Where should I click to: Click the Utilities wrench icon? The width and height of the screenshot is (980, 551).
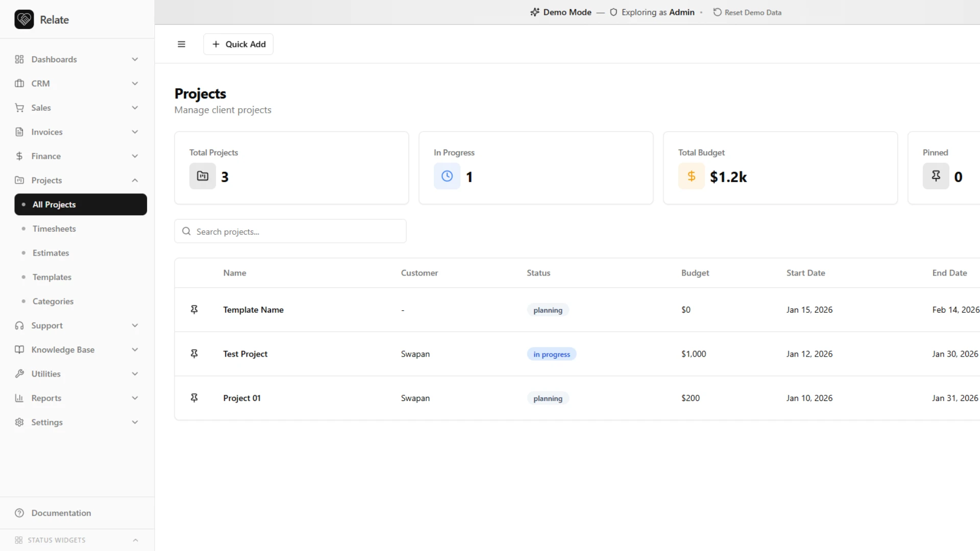[19, 374]
